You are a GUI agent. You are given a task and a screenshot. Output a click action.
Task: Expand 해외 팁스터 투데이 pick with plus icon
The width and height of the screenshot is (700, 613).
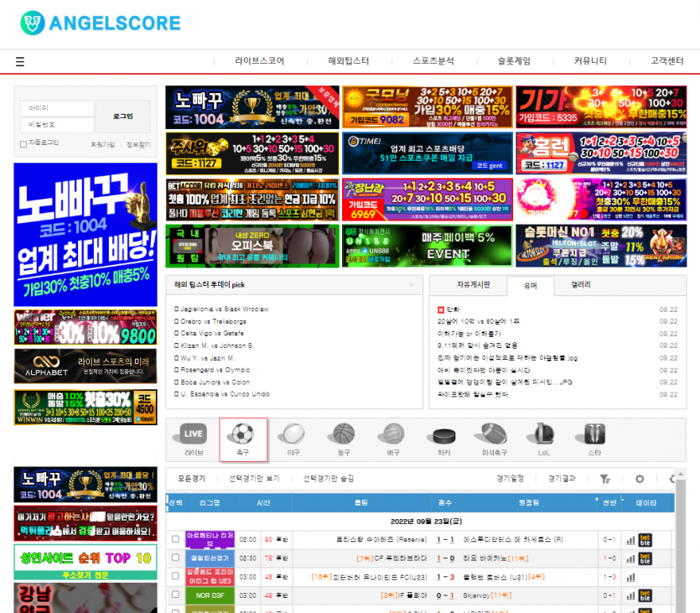click(x=411, y=285)
